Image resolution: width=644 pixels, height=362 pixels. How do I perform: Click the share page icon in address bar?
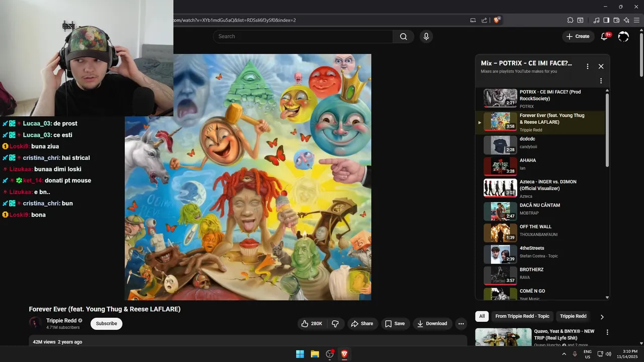tap(484, 20)
